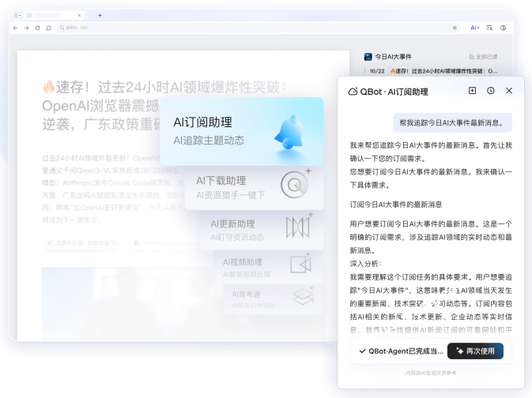Click the browser back arrow

(15, 28)
